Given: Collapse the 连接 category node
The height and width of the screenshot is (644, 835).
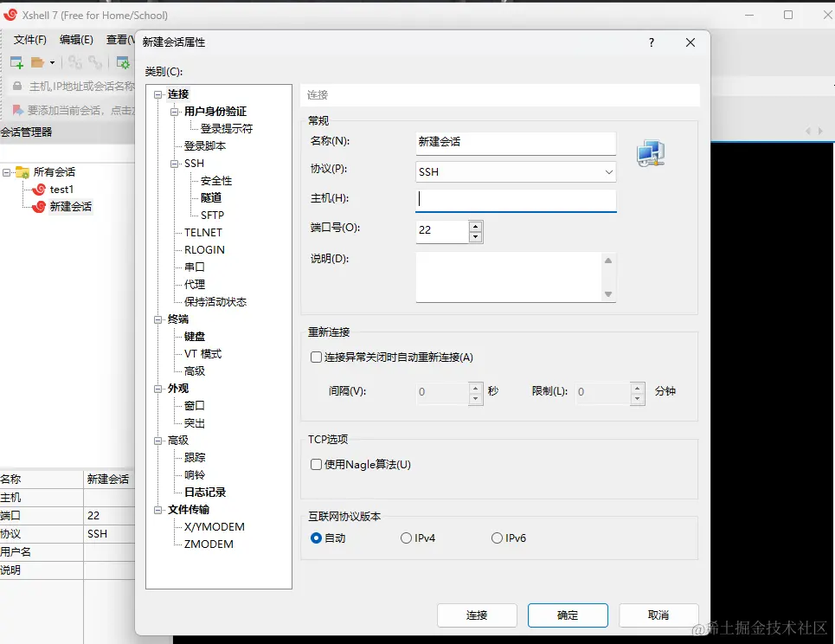Looking at the screenshot, I should tap(157, 95).
